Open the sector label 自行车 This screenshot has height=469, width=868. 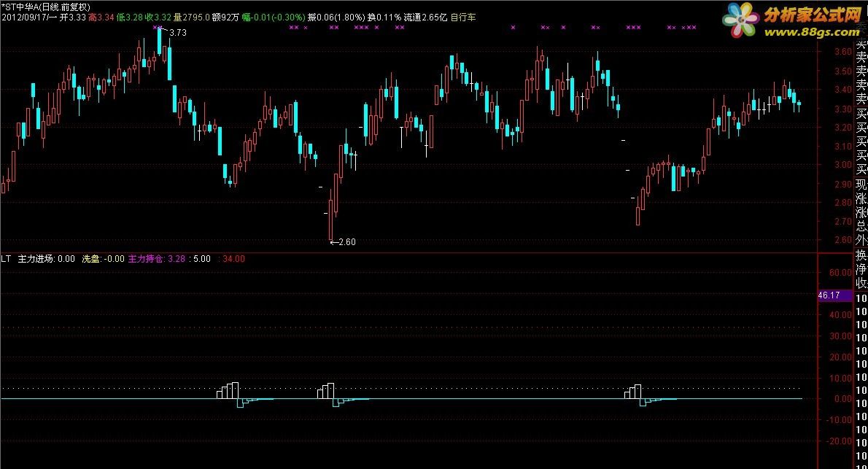[x=462, y=18]
